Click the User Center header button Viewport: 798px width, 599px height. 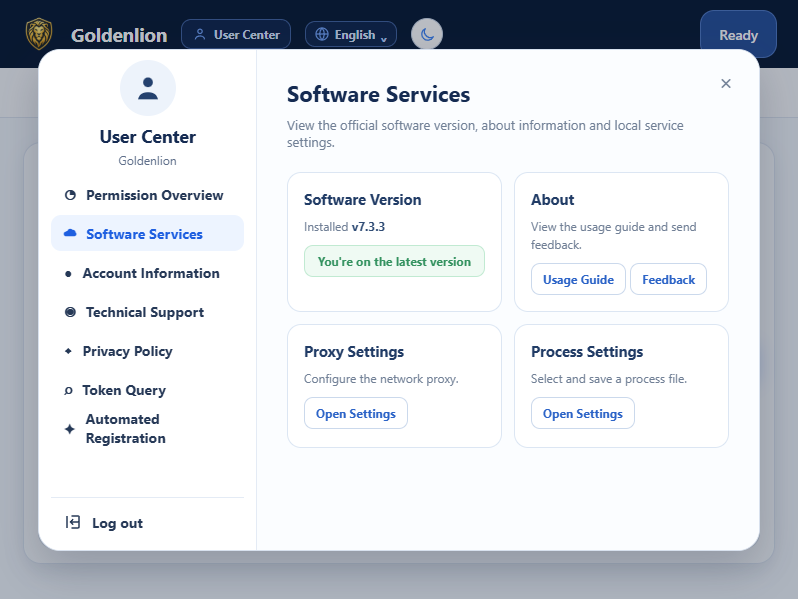pos(236,35)
